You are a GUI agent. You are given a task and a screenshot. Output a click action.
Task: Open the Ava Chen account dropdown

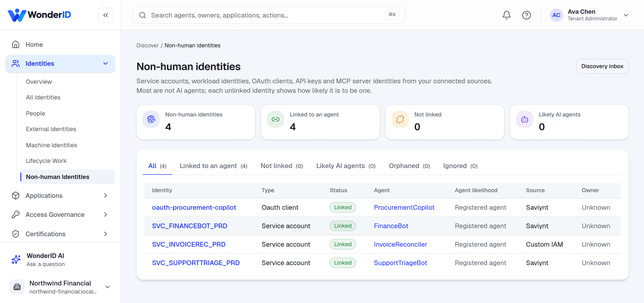626,15
